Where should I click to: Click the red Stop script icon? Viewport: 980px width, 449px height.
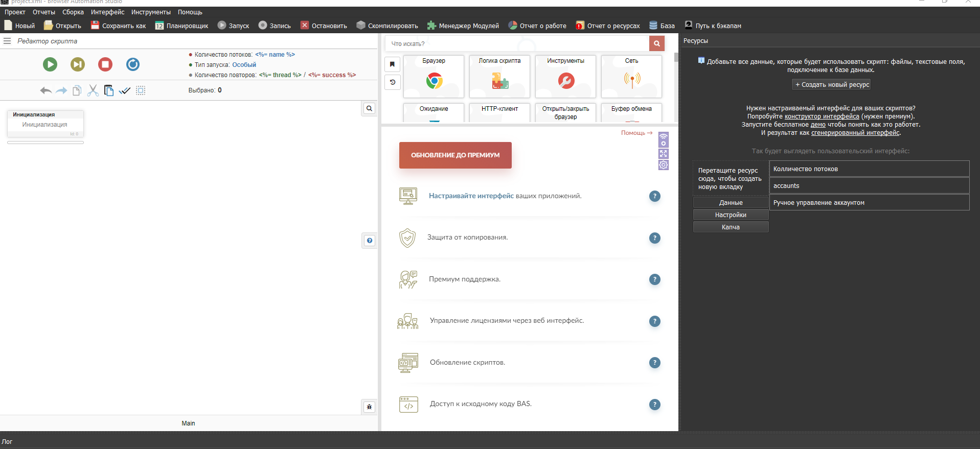coord(105,64)
